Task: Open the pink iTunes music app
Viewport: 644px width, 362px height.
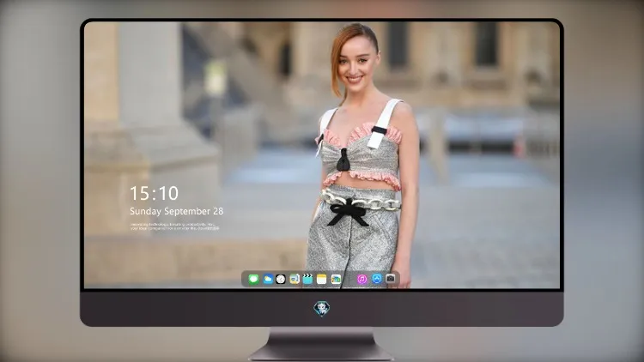Action: click(361, 279)
